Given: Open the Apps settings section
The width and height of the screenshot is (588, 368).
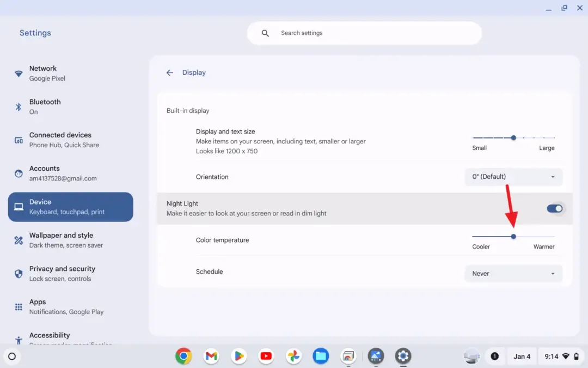Looking at the screenshot, I should pyautogui.click(x=70, y=307).
